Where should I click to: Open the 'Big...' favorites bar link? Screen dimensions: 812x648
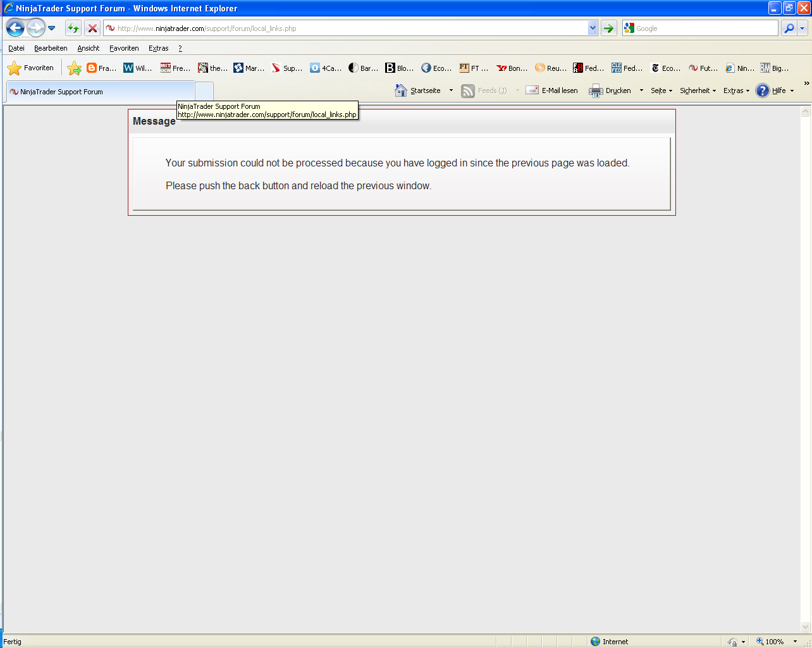pos(775,68)
